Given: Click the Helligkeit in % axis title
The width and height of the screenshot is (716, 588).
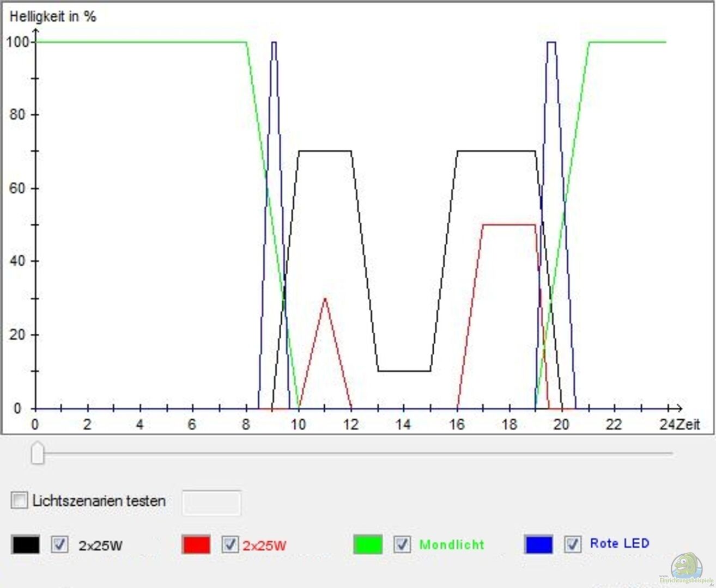Looking at the screenshot, I should [x=53, y=16].
